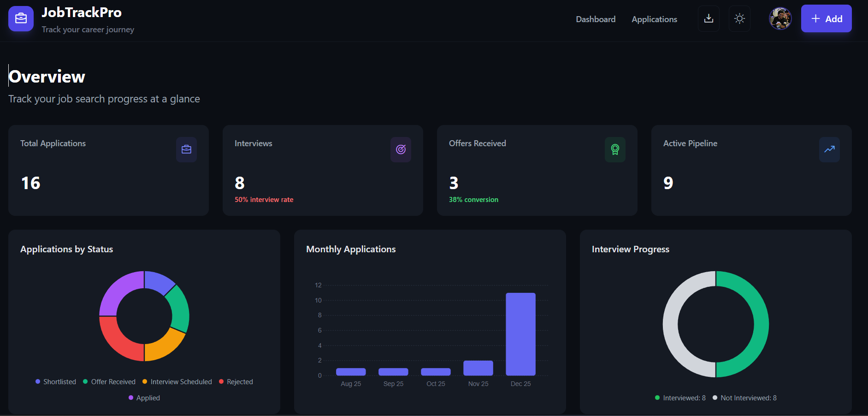Click the award icon on Offers Received card
Viewport: 868px width, 416px height.
(615, 149)
